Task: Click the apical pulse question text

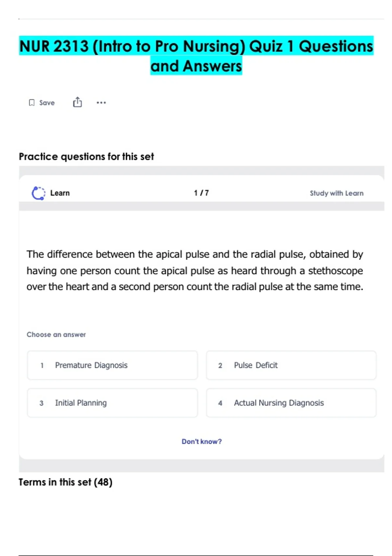Action: point(195,270)
